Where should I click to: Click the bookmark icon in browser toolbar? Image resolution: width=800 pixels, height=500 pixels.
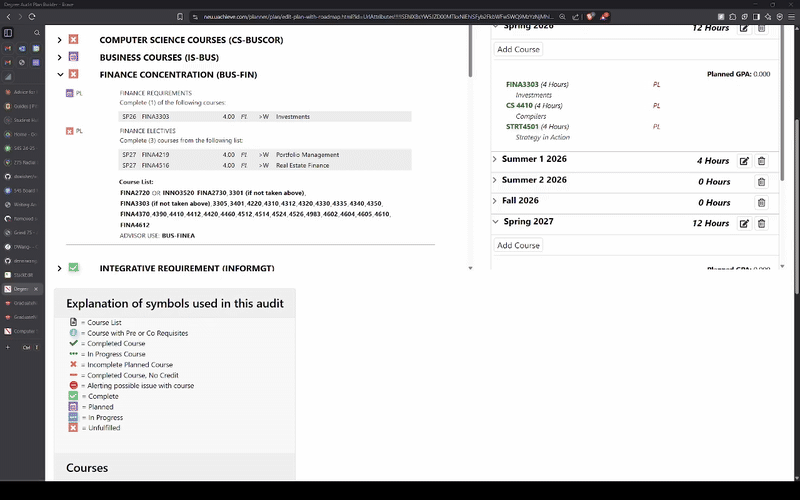pyautogui.click(x=179, y=16)
